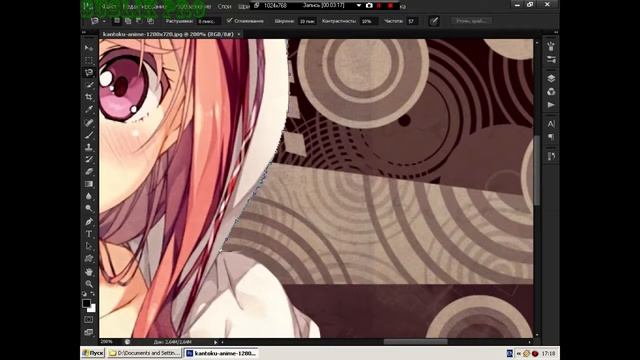The height and width of the screenshot is (360, 640).
Task: Choose Intersect with selection mode
Action: tap(150, 21)
